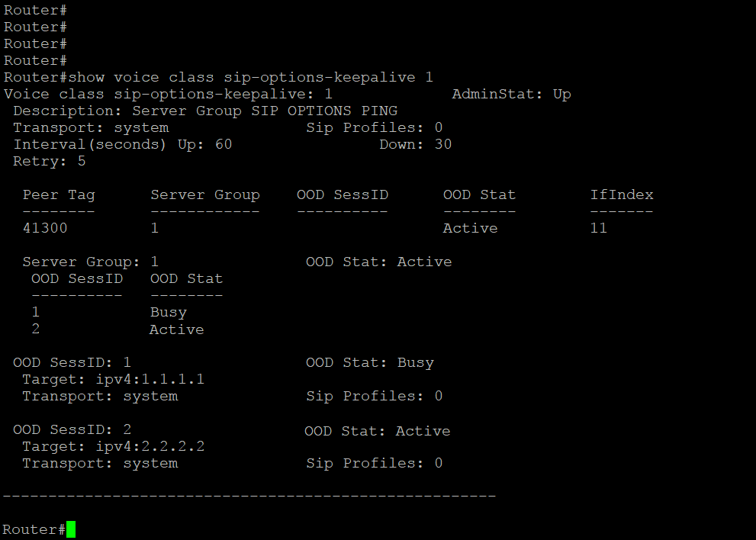Click the OOD SessID header in the top table

(343, 194)
